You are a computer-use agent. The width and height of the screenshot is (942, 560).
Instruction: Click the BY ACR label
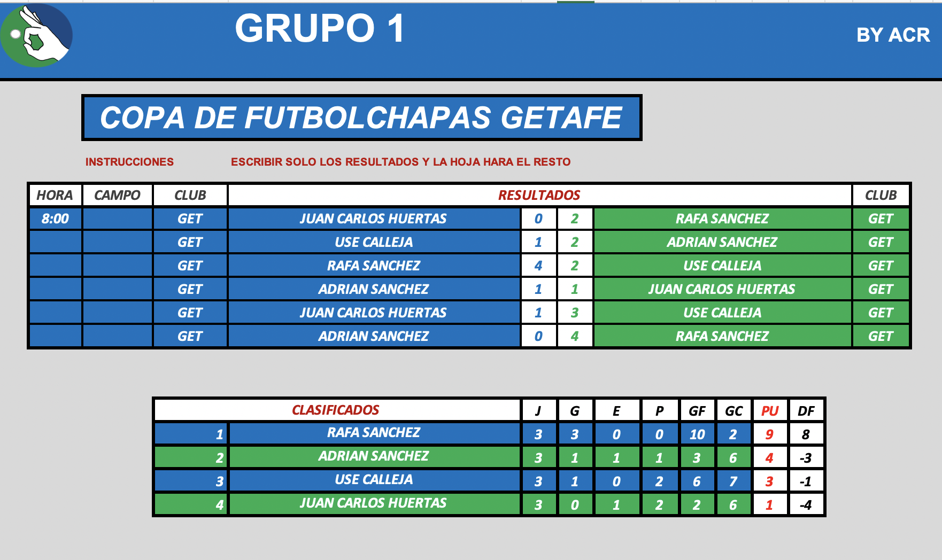[893, 35]
